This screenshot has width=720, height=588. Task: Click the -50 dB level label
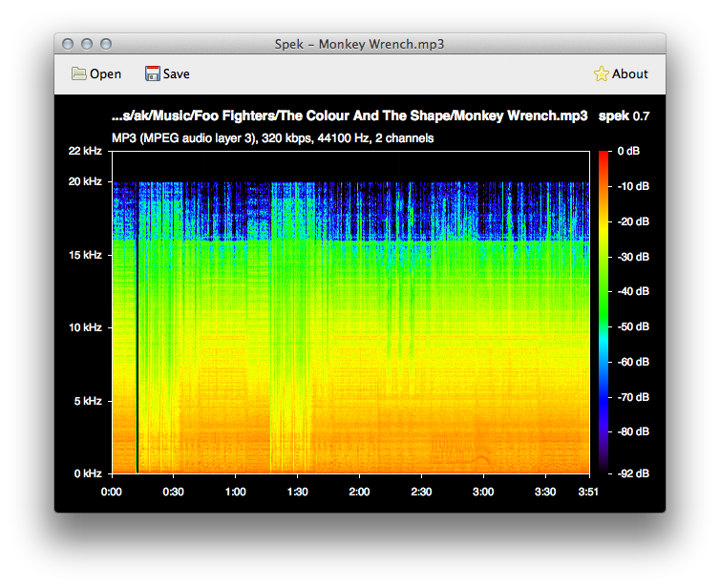[x=633, y=326]
